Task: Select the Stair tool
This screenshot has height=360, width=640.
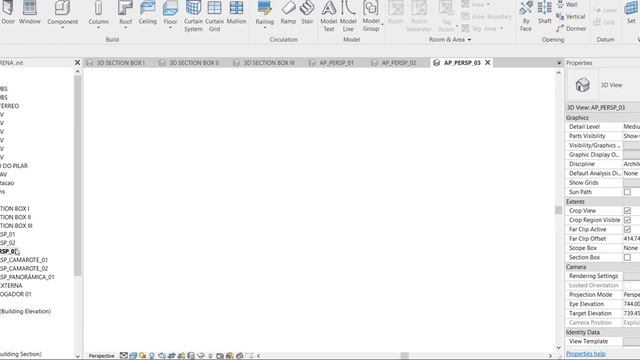Action: point(307,13)
